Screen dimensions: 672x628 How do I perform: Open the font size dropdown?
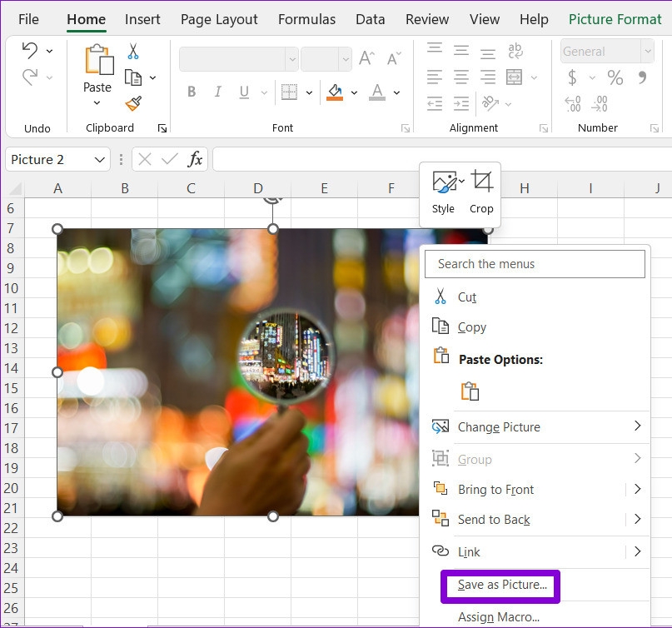point(346,59)
